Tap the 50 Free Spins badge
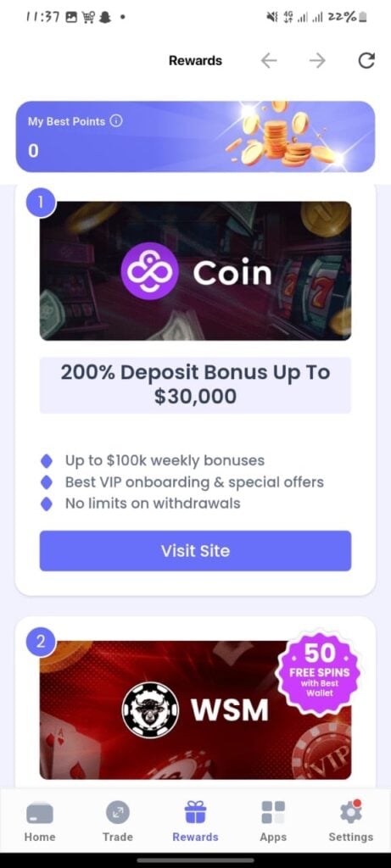391x868 pixels. 319,670
